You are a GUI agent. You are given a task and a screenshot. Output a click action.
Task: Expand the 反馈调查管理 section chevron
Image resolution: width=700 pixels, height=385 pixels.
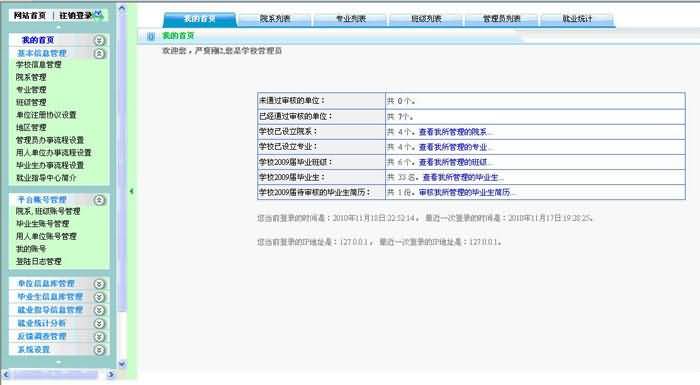100,337
